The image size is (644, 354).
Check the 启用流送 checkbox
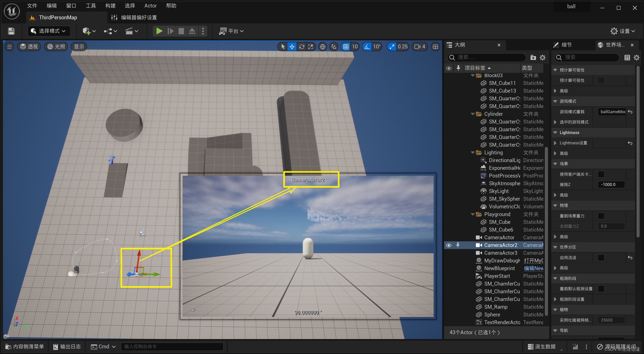click(x=601, y=258)
